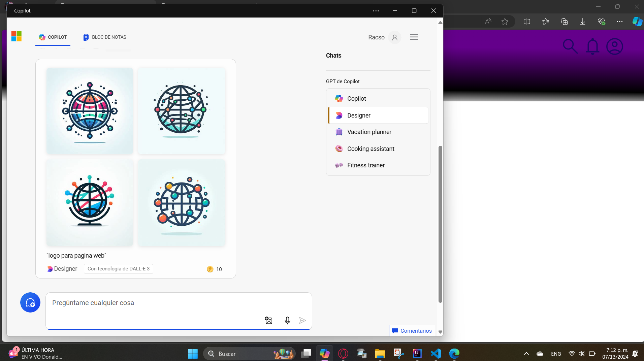
Task: Open IntelliJ IDEA from the taskbar
Action: tap(417, 354)
